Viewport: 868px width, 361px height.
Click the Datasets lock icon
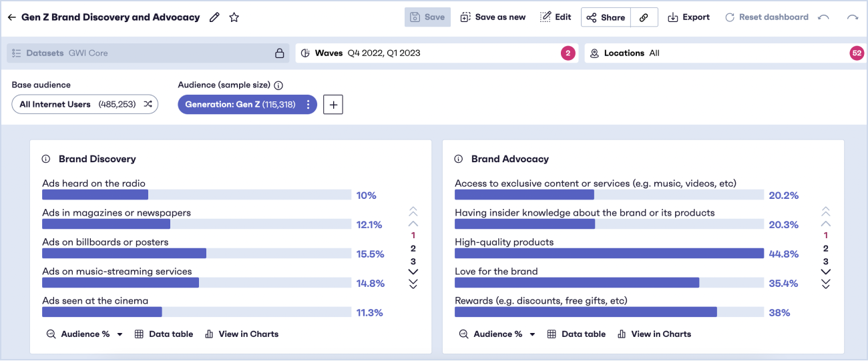(280, 53)
